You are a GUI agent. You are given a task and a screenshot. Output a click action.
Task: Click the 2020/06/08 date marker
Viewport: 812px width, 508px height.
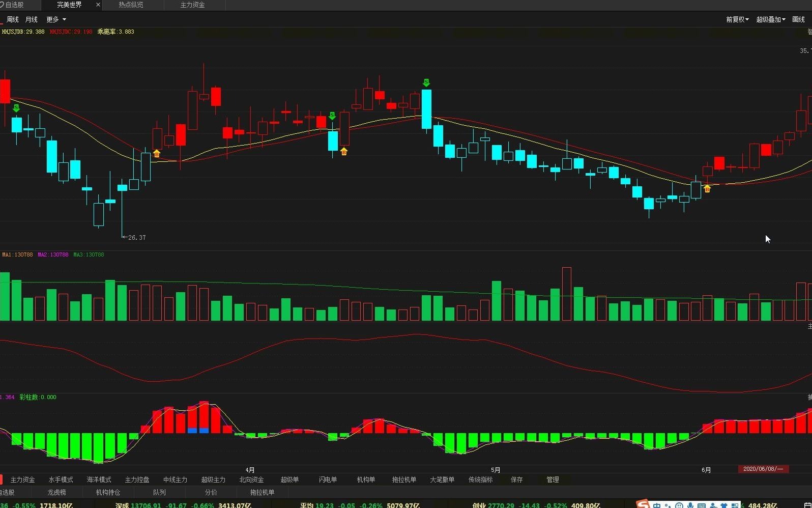763,469
